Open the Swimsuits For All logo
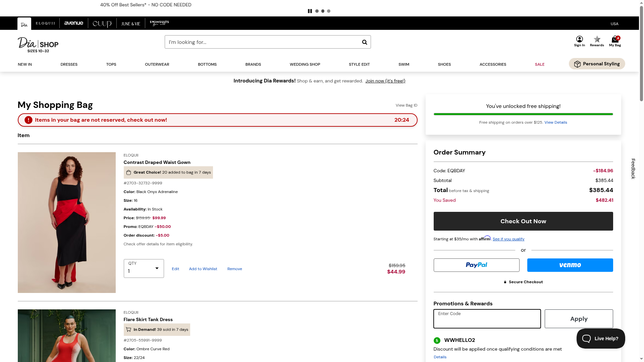The image size is (644, 362). point(159,23)
